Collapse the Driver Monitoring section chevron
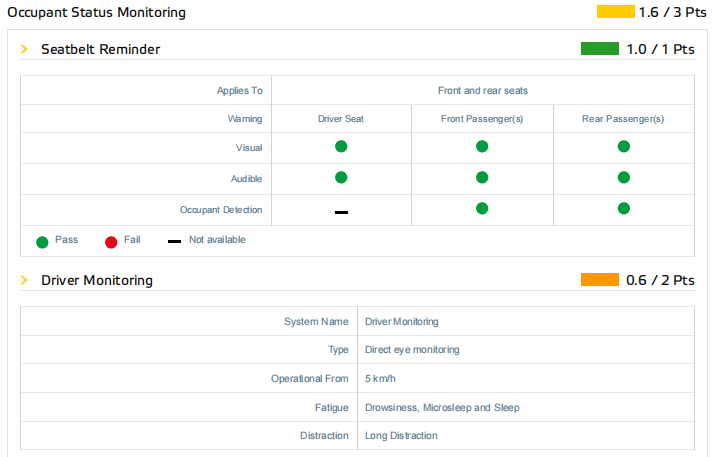 click(24, 280)
